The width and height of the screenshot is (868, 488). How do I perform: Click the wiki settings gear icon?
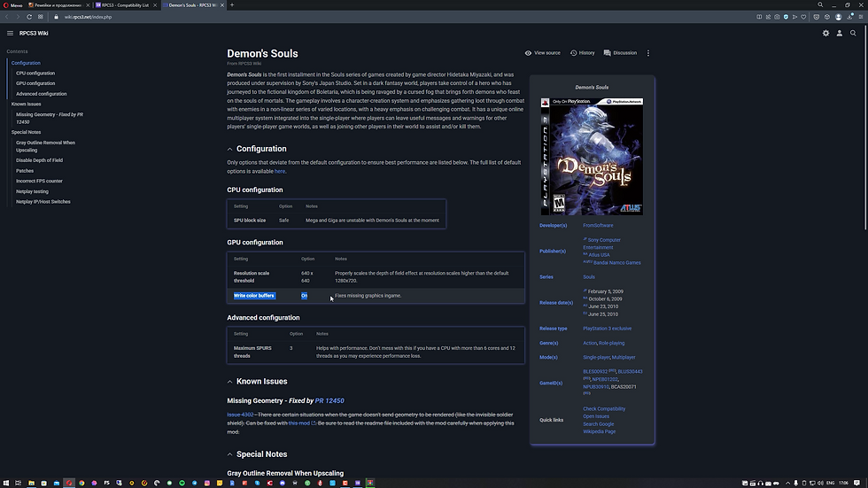point(825,33)
